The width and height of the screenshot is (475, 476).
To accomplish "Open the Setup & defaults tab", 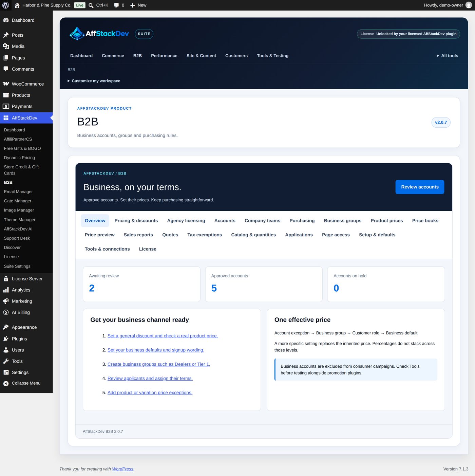I will pos(377,235).
